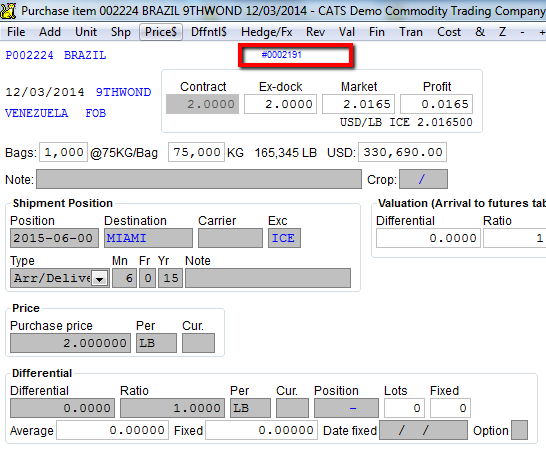Click the Lots field
Screen dimensions: 546x450
point(404,408)
